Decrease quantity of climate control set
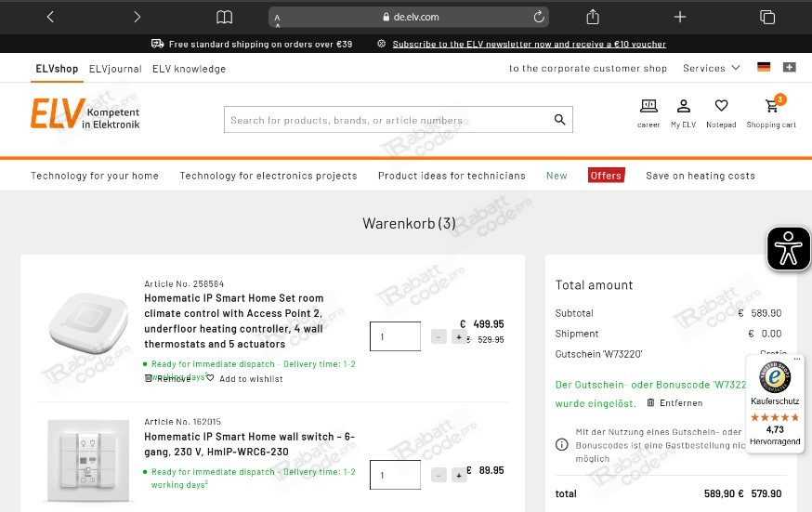Image resolution: width=812 pixels, height=512 pixels. coord(439,337)
